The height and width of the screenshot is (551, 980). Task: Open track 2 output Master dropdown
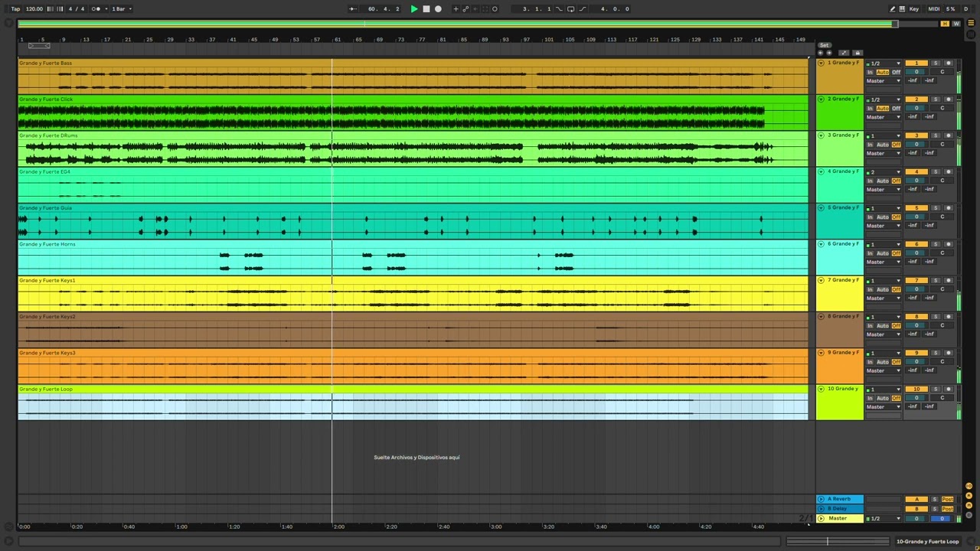point(884,117)
